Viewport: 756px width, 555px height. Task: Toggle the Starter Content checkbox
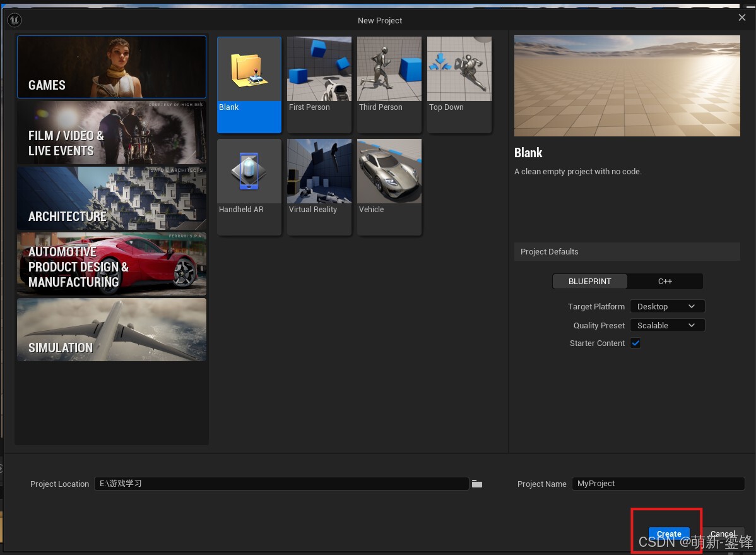click(x=635, y=343)
